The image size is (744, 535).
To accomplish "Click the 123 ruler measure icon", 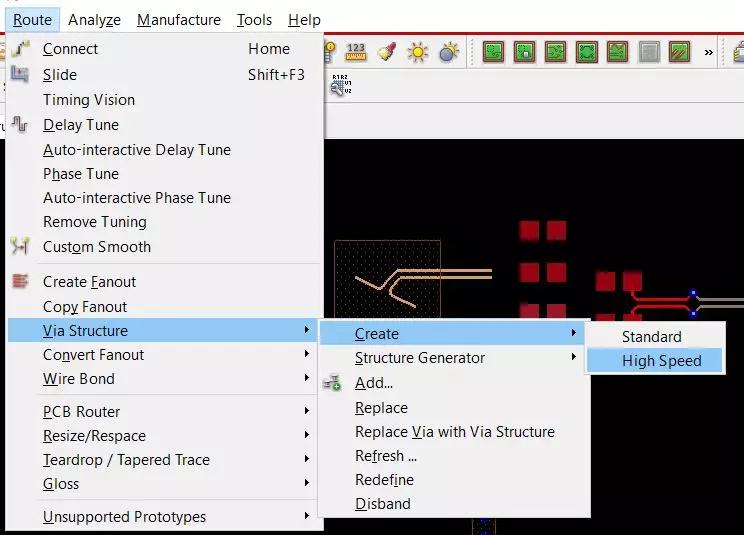I will [355, 52].
